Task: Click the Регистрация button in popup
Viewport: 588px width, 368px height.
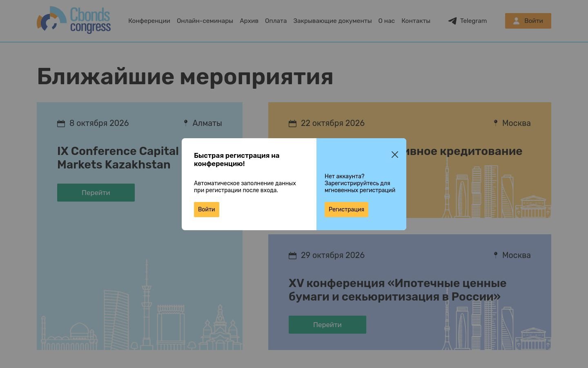Action: pyautogui.click(x=346, y=209)
